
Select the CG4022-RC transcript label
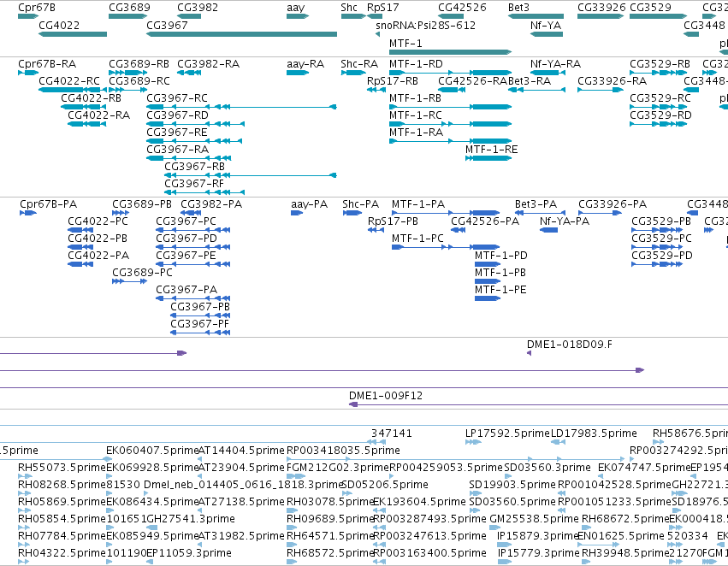click(x=69, y=80)
